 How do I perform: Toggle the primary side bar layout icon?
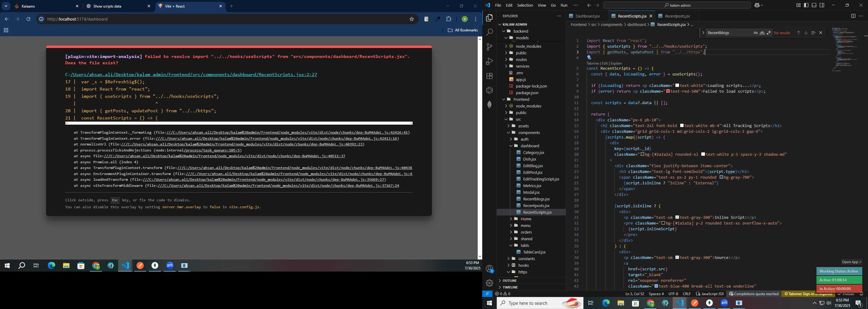[806, 5]
